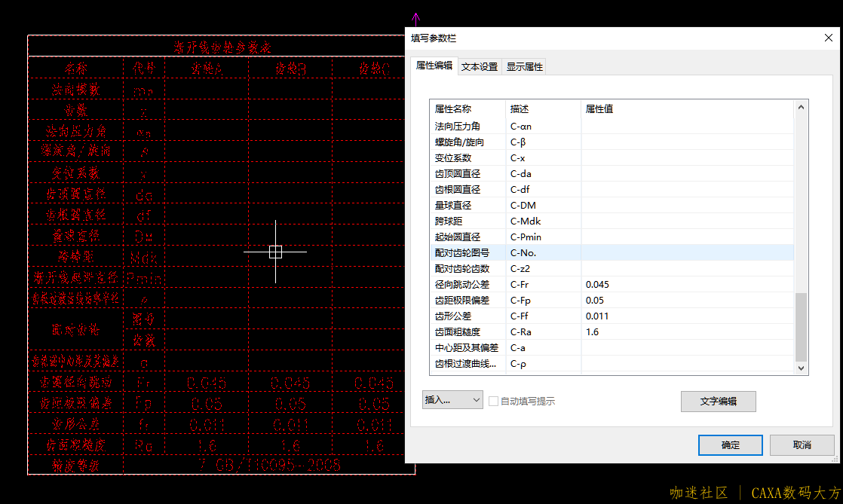Click the scrollbar down arrow in the attribute list

click(802, 367)
